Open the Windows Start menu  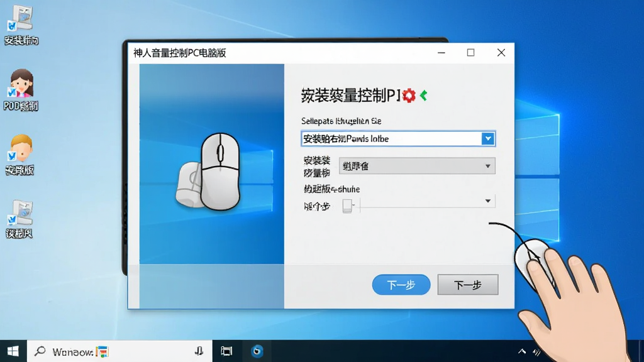click(x=13, y=351)
